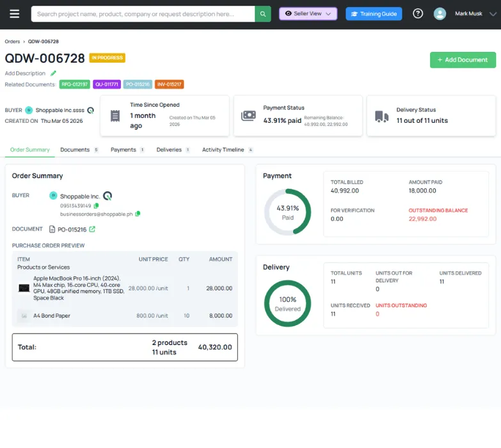
Task: Click the 100% Delivered progress ring
Action: tap(287, 303)
